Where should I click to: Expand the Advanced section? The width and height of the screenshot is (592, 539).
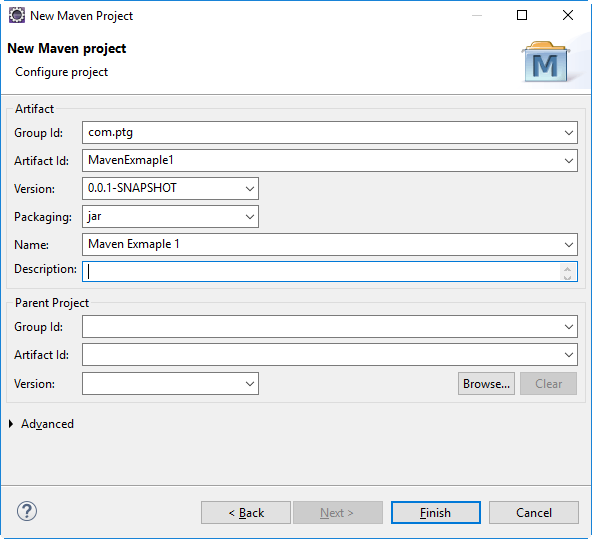coord(11,424)
